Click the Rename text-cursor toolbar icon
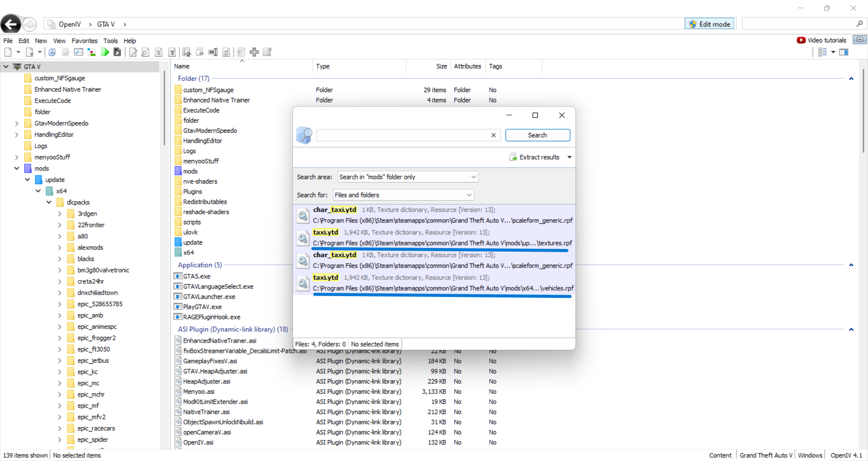The height and width of the screenshot is (461, 868). [213, 52]
